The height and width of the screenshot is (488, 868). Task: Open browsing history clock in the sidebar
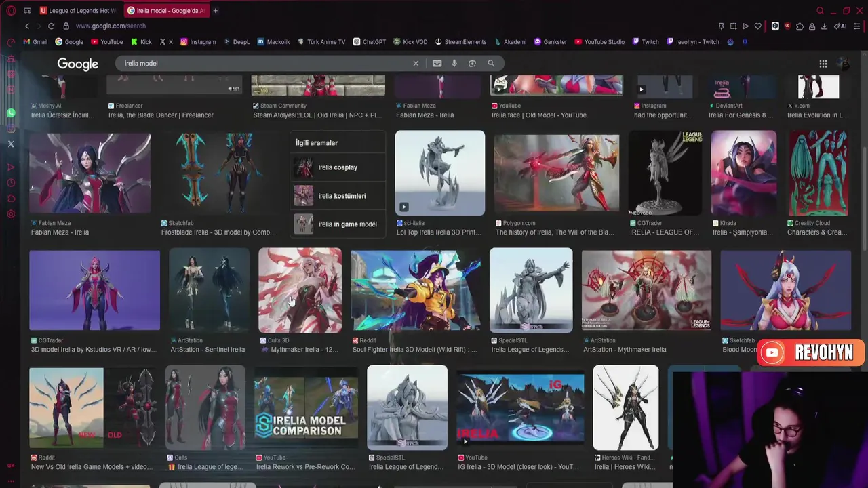point(11,183)
